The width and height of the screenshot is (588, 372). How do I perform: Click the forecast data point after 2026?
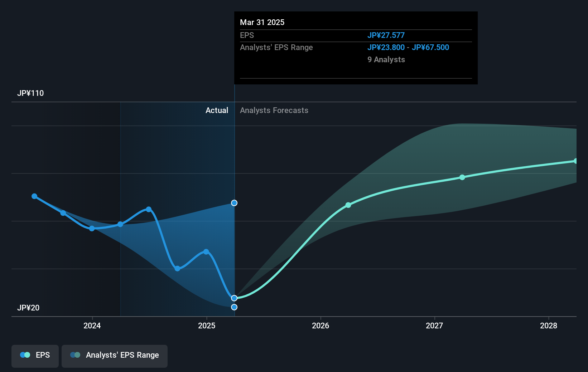tap(348, 205)
